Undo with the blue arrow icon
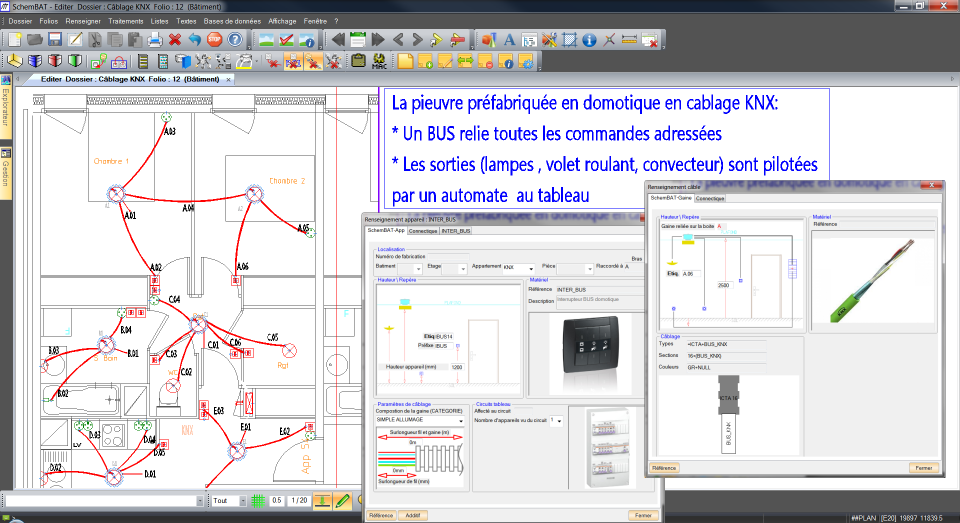Screen dimensions: 960x523 coord(195,40)
